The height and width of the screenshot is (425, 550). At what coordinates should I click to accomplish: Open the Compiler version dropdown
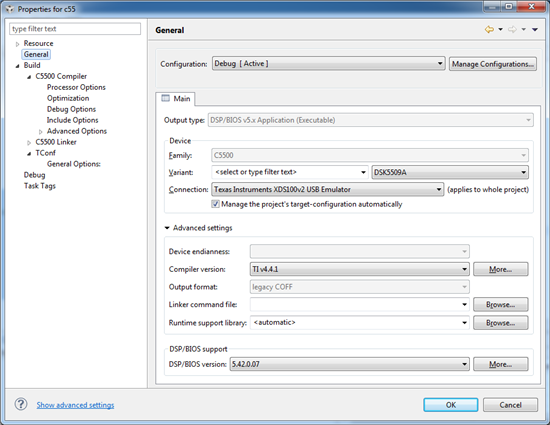pyautogui.click(x=360, y=269)
